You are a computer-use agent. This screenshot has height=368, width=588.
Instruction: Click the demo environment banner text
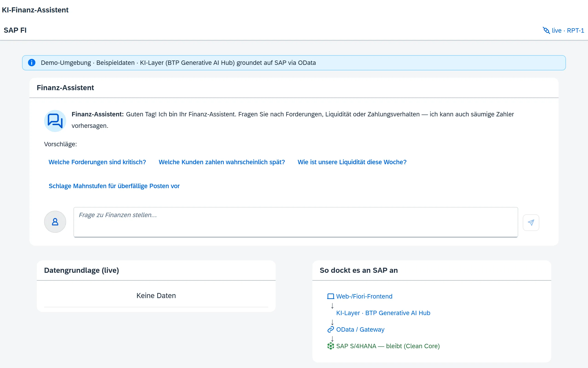(x=178, y=63)
